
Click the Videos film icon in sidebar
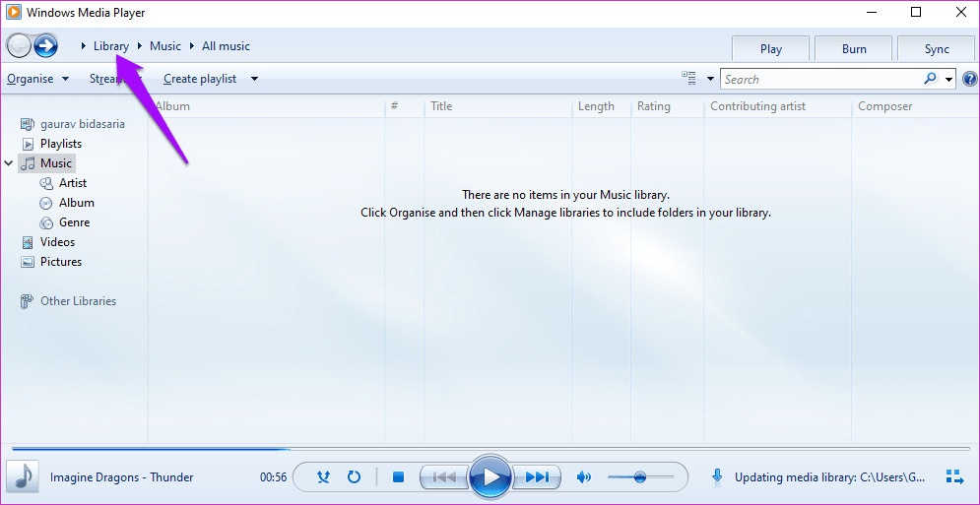click(x=28, y=242)
